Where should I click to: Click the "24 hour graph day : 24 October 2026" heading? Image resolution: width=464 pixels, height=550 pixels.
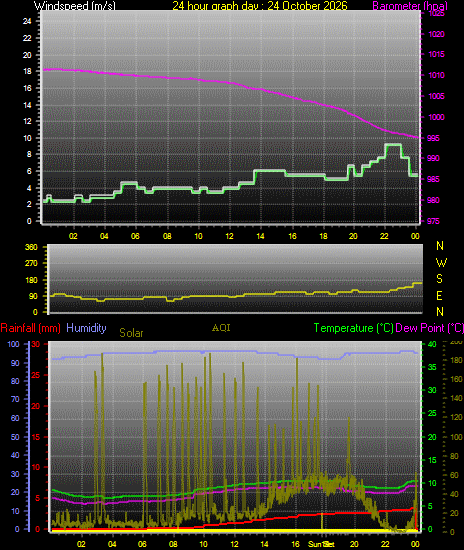[260, 6]
